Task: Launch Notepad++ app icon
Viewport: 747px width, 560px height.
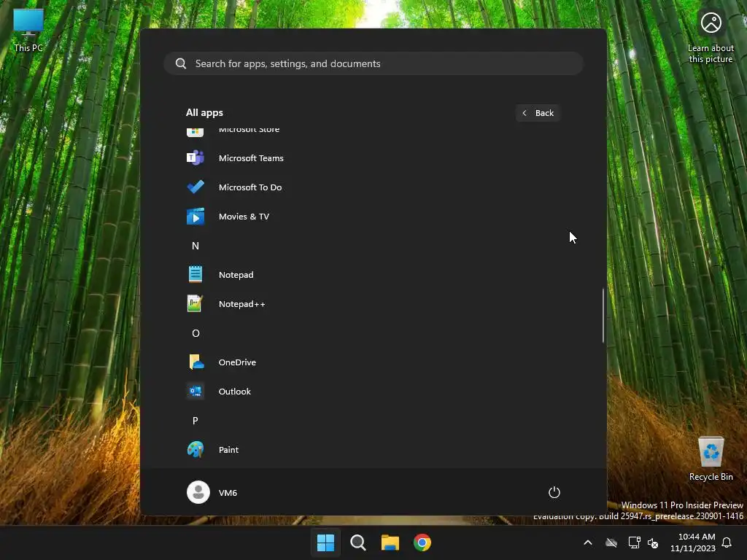Action: point(196,304)
